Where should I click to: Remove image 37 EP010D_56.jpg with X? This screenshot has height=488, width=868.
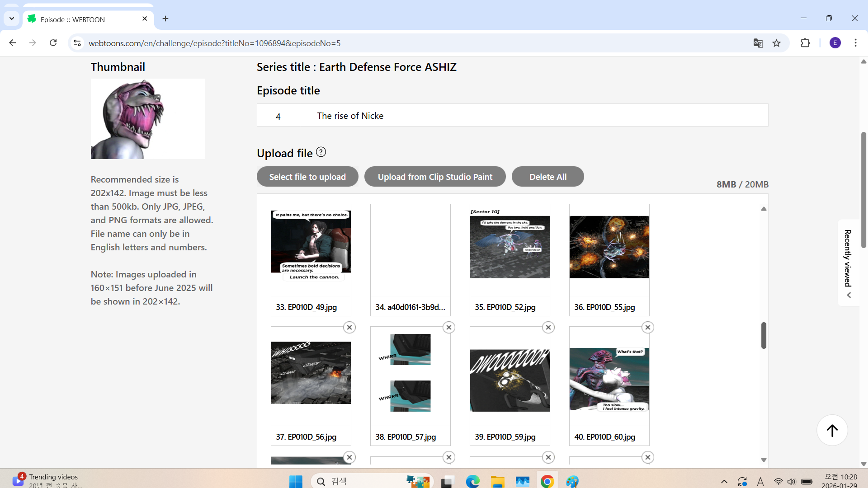(349, 328)
